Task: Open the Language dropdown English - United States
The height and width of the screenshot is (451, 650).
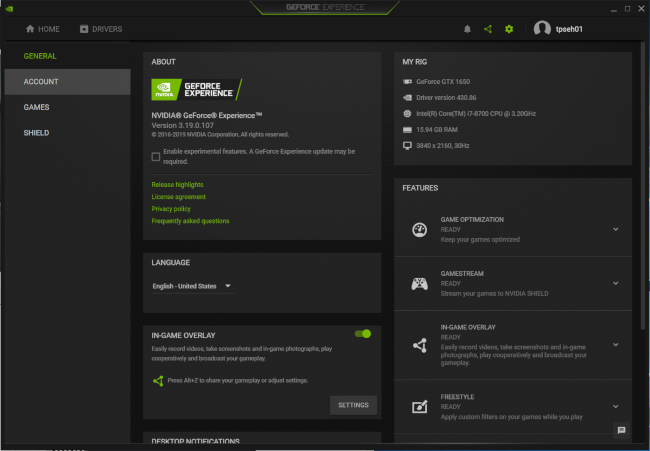Action: point(192,286)
